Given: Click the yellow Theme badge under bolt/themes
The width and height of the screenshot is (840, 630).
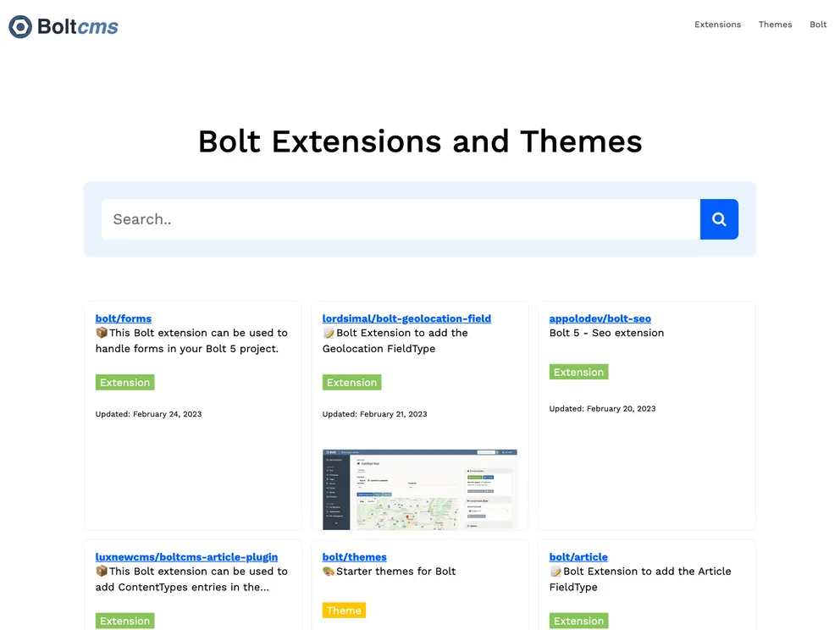Looking at the screenshot, I should tap(344, 610).
